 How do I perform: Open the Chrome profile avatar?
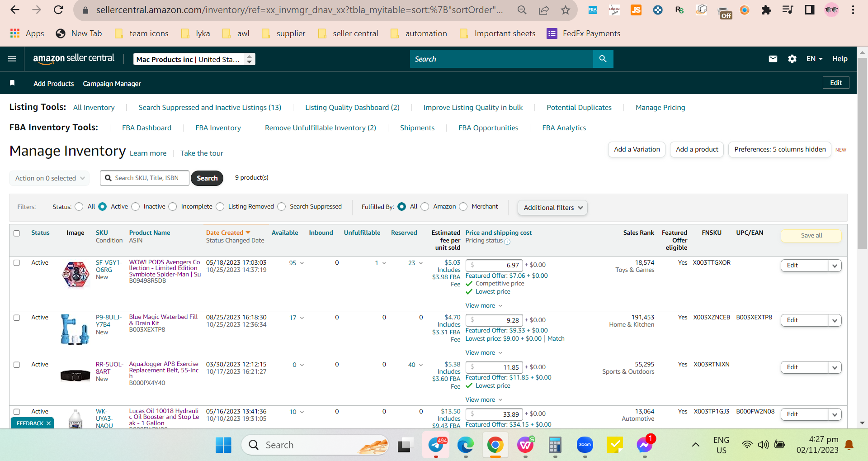831,10
